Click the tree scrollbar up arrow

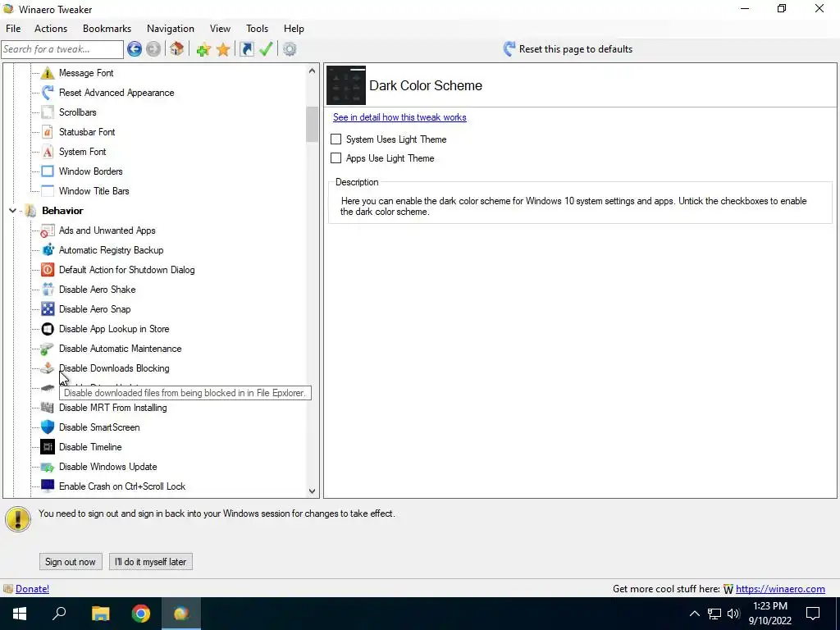pos(313,71)
